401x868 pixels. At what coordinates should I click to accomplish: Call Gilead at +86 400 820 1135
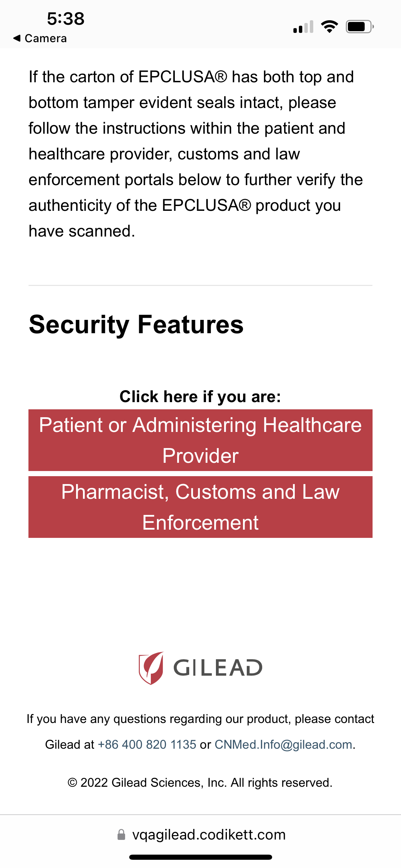point(147,745)
